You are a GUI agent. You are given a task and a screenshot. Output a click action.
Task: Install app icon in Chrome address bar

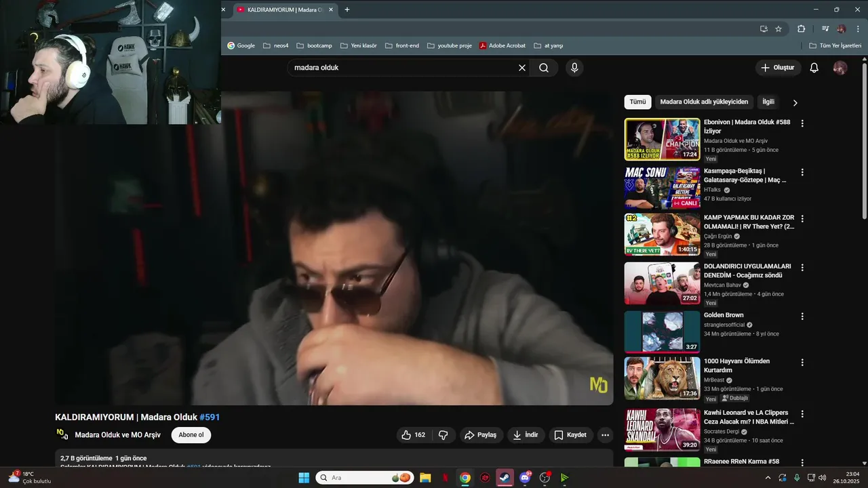point(764,29)
